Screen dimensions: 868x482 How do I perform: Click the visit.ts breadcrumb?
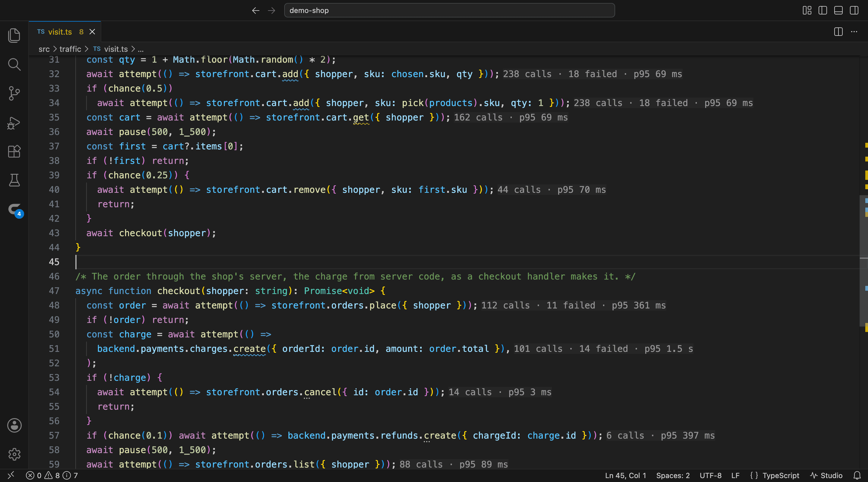coord(115,49)
